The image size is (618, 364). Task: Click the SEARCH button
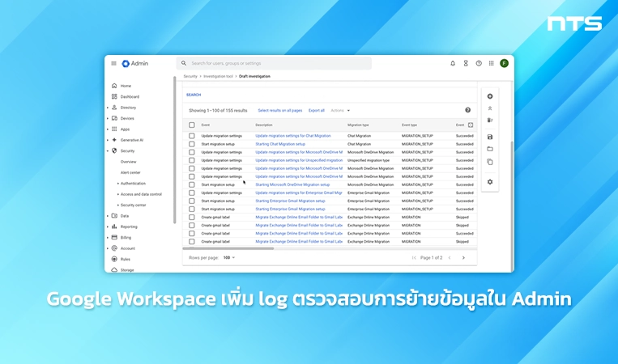pyautogui.click(x=194, y=95)
